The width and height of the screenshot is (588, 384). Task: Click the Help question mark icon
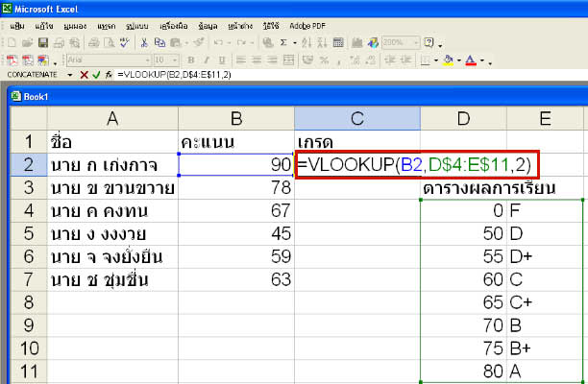point(428,43)
